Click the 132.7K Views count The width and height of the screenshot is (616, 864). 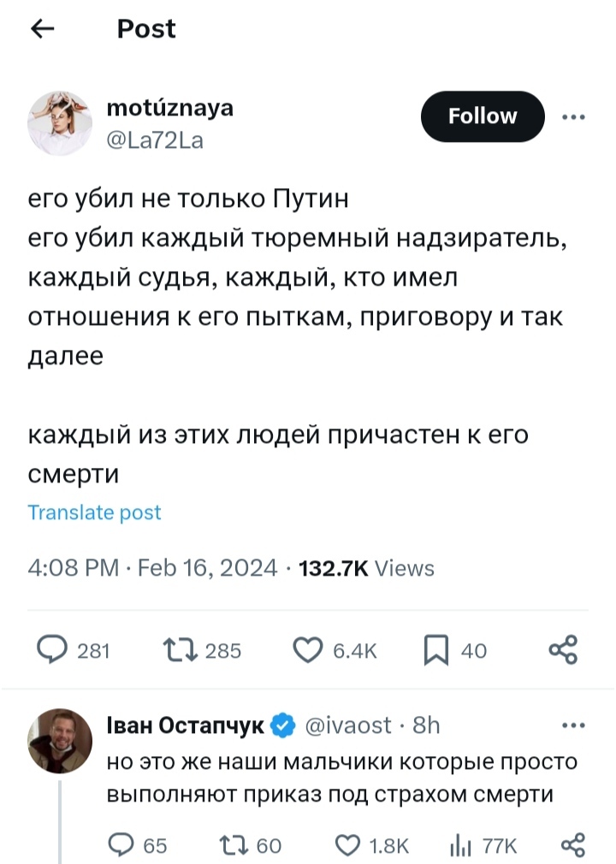click(366, 569)
